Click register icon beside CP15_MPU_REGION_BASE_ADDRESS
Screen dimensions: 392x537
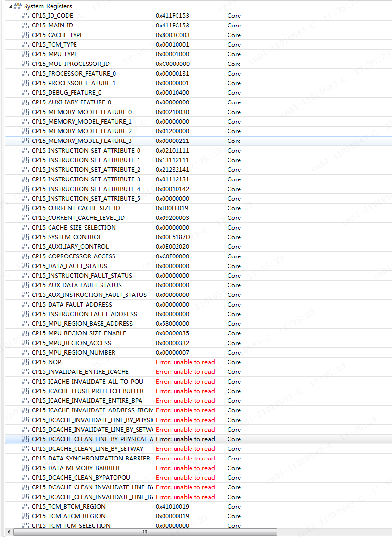25,324
